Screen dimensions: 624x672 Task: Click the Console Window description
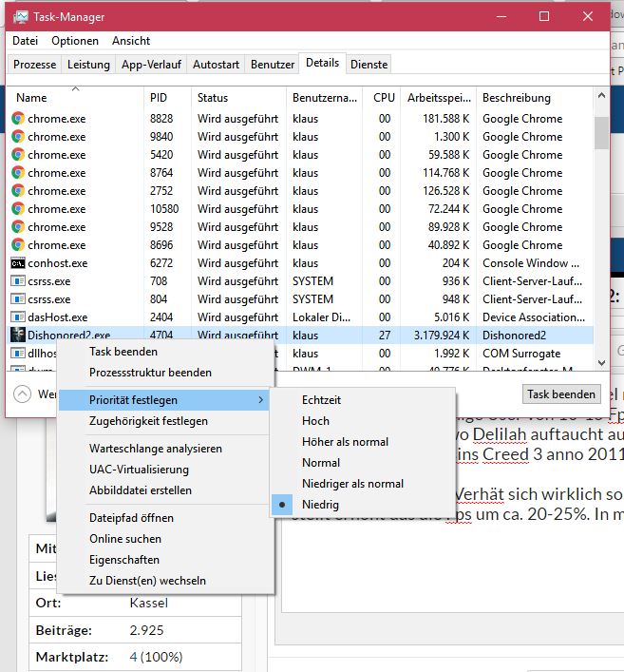531,263
